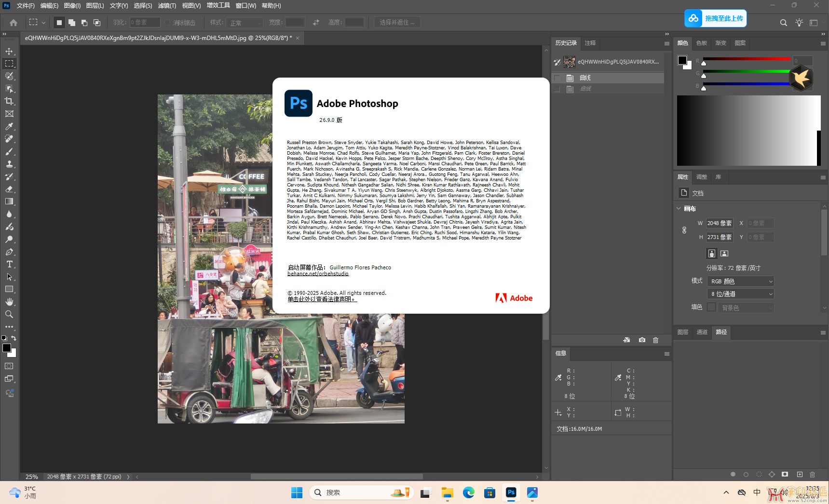Open the Edit Toolbar three-dots menu
Screen dimensions: 829x504
[9, 327]
